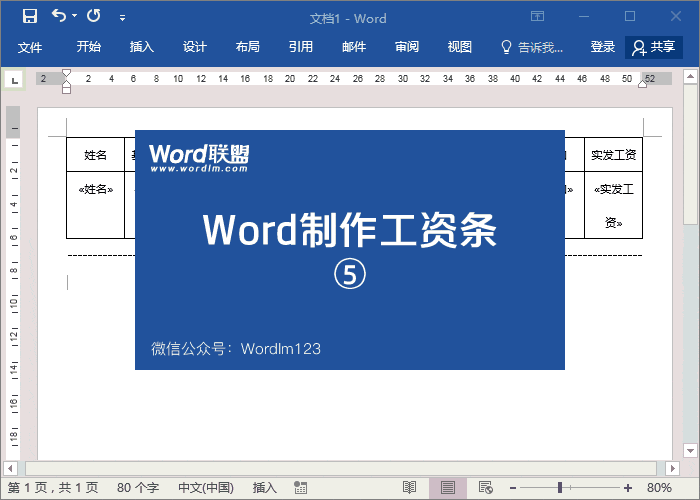
Task: Switch to Web Layout view
Action: coord(485,488)
